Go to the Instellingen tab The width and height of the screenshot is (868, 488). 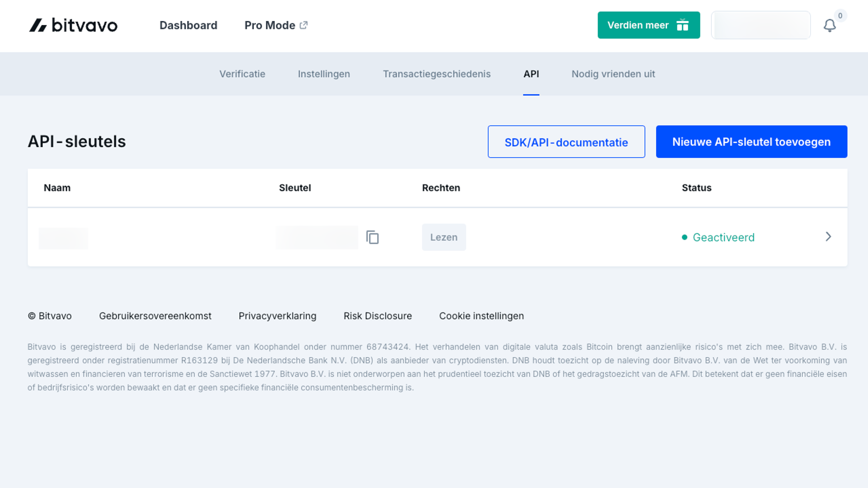324,74
